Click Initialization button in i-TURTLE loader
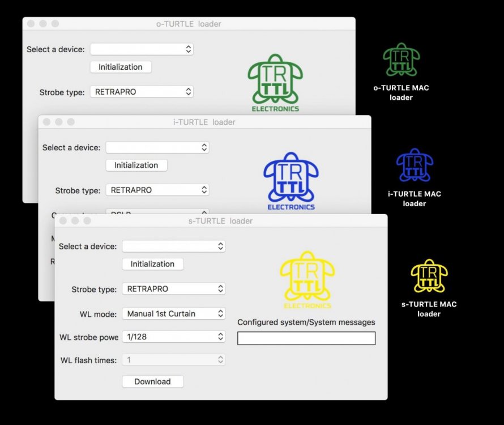This screenshot has width=504, height=425. pyautogui.click(x=136, y=165)
